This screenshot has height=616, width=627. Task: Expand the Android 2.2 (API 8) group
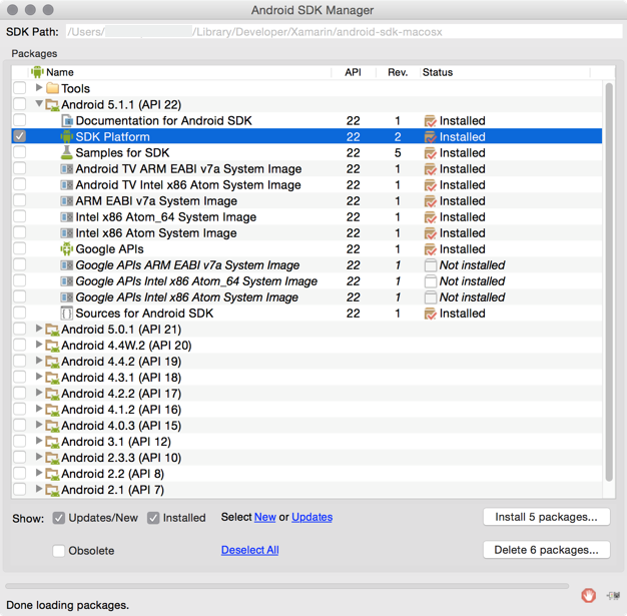39,473
